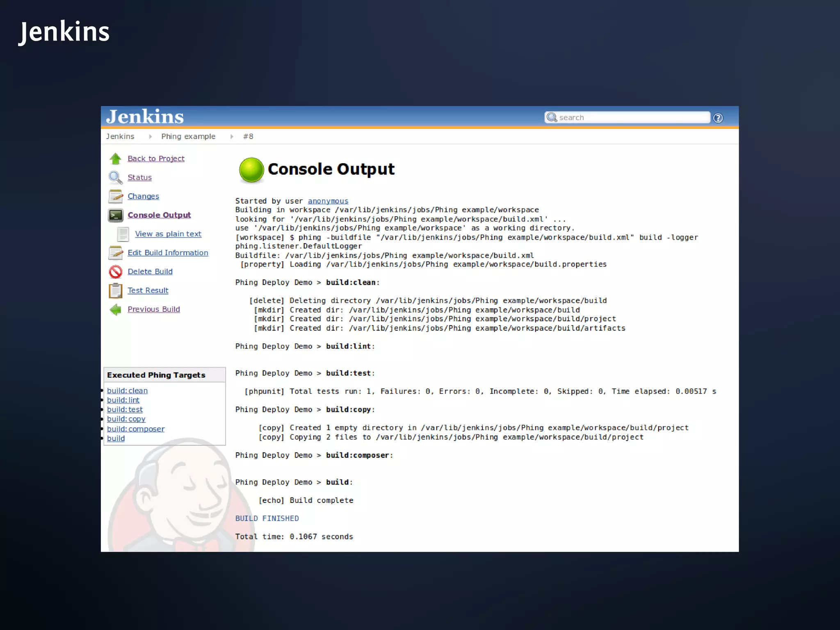This screenshot has height=630, width=840.
Task: Click the green build status ball
Action: pyautogui.click(x=251, y=170)
